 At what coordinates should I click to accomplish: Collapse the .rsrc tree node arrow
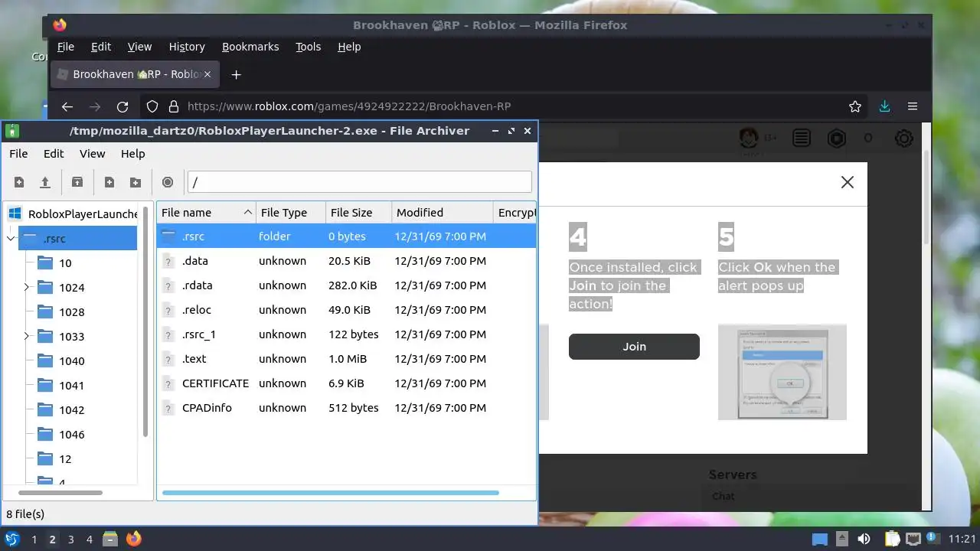[x=11, y=239]
